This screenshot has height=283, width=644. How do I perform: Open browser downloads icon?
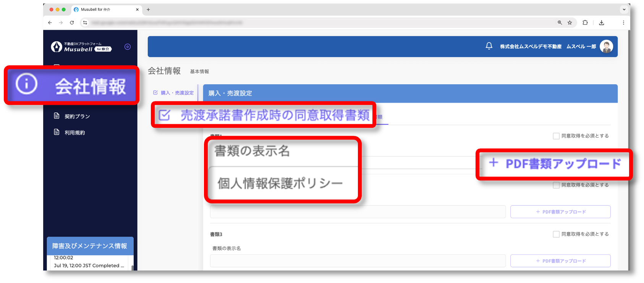602,23
